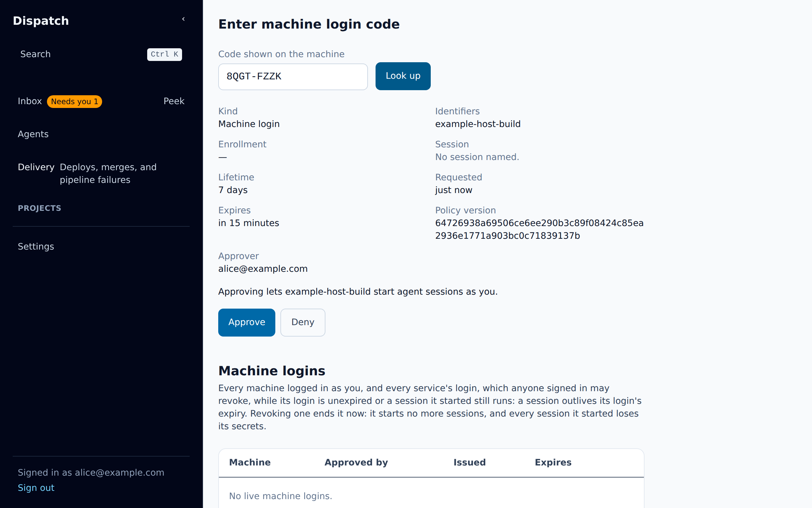Screen dimensions: 812x508
Task: Click the 'just now' requested value
Action: click(x=454, y=190)
